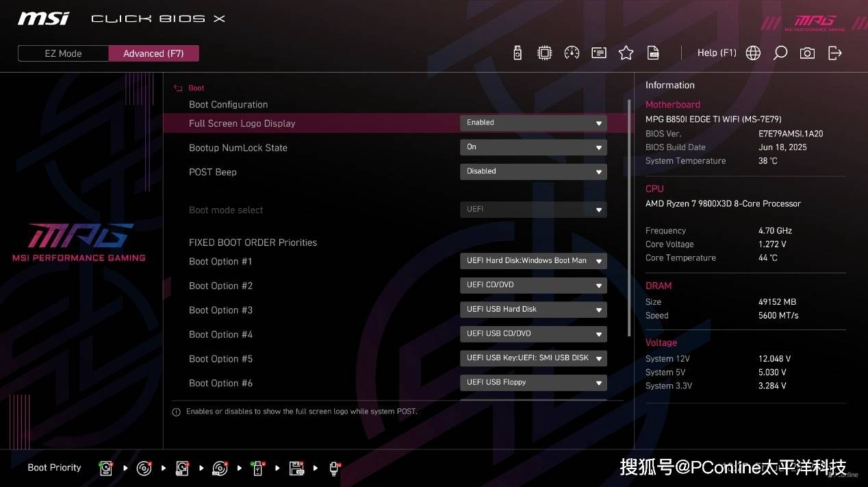868x487 pixels.
Task: Select the Advanced (F7) tab
Action: coord(153,53)
